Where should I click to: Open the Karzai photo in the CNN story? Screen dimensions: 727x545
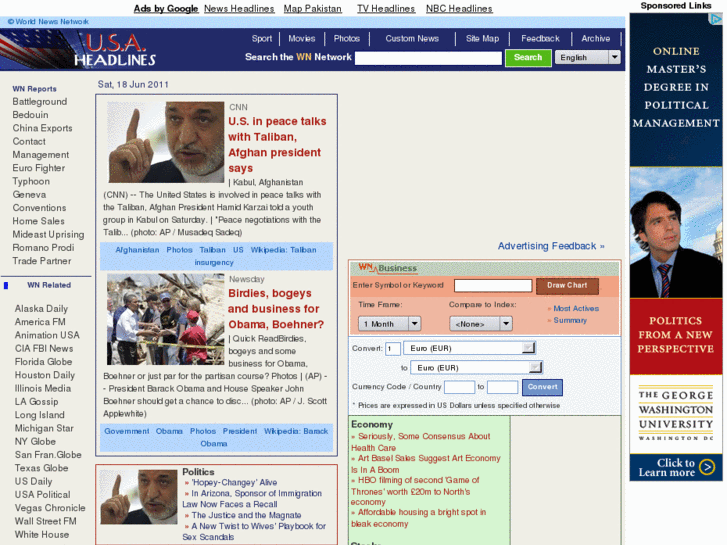[166, 142]
